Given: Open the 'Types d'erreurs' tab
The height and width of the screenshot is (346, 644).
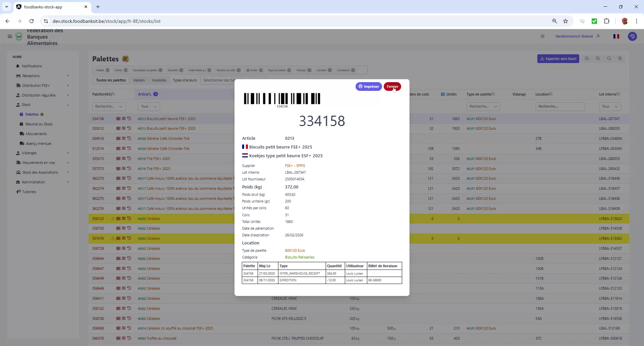Looking at the screenshot, I should coord(184,80).
